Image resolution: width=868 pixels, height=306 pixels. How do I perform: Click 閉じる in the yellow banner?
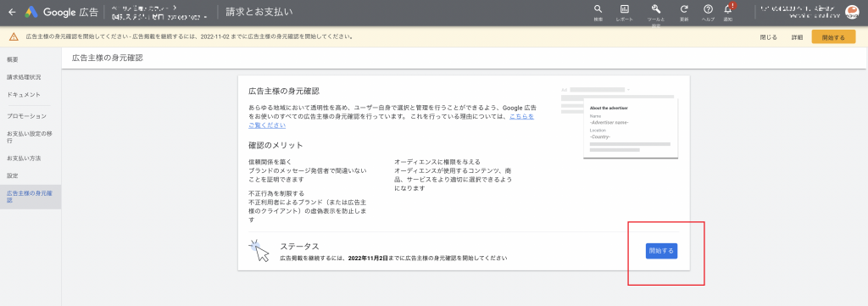pos(768,37)
